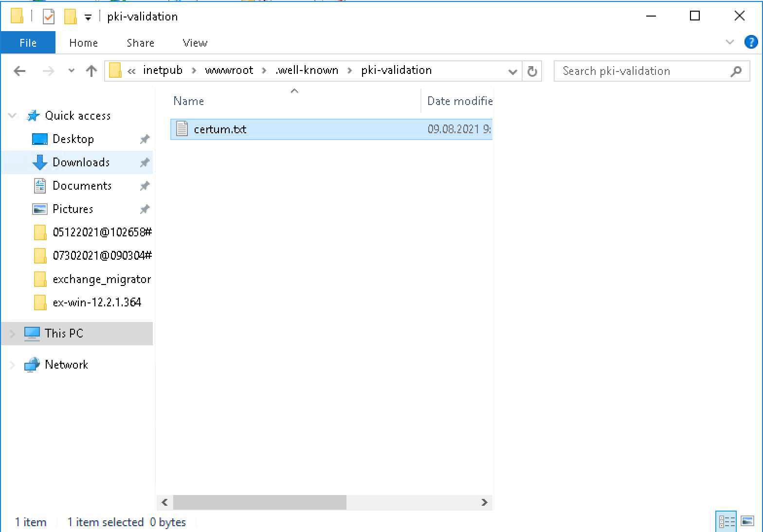The width and height of the screenshot is (763, 532).
Task: Select Quick access in navigation pane
Action: point(77,116)
